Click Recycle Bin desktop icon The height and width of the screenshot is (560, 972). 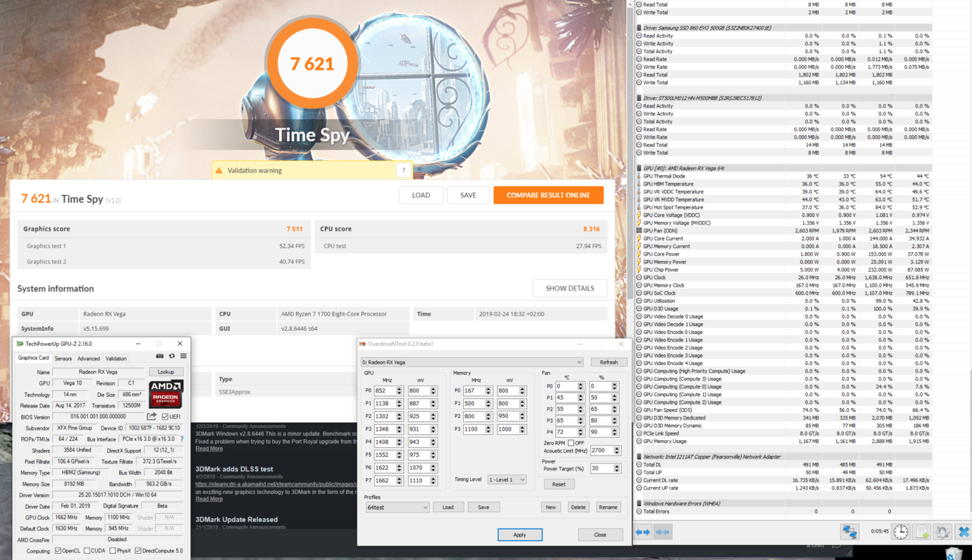pyautogui.click(x=955, y=552)
